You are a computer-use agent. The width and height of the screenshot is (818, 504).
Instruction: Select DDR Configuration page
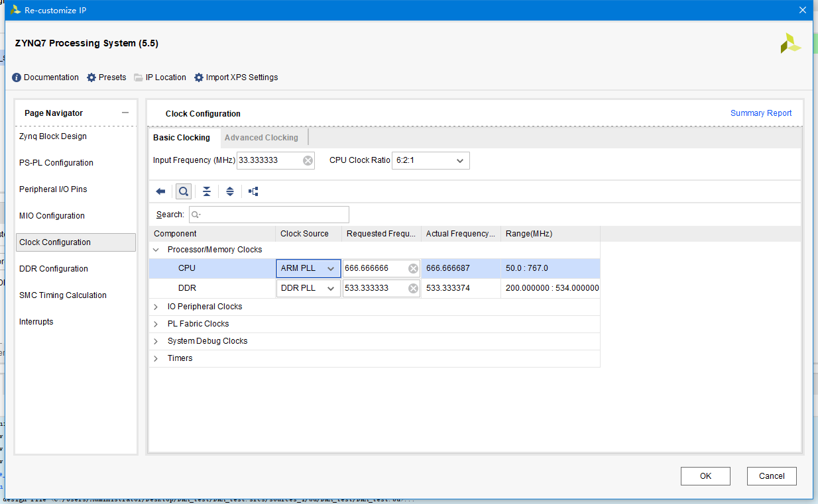pos(54,269)
